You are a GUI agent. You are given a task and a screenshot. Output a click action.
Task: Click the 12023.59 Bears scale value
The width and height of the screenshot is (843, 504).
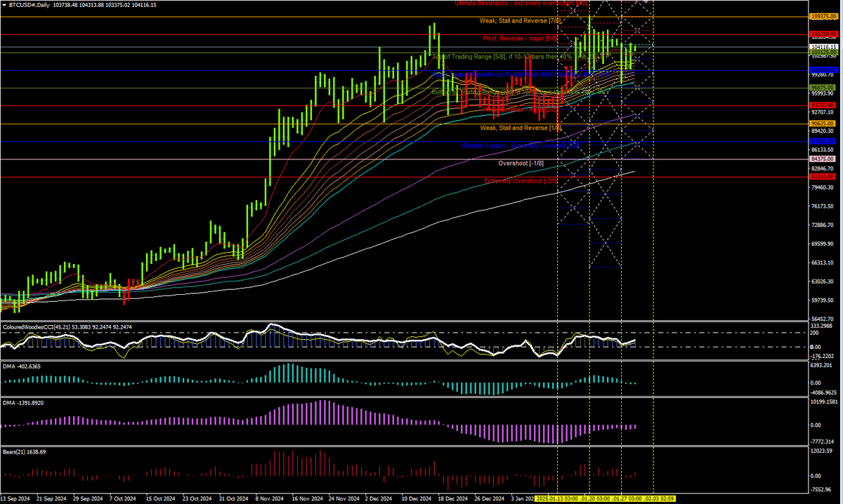tap(822, 451)
